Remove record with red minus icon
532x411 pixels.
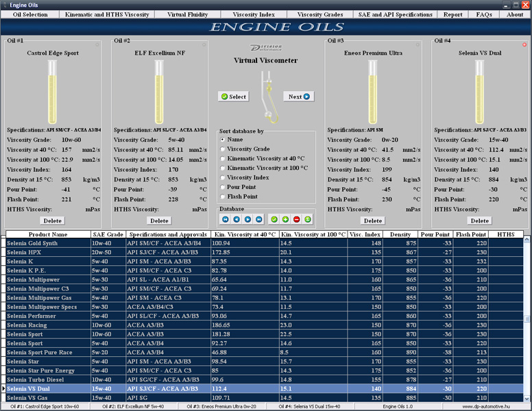point(297,219)
